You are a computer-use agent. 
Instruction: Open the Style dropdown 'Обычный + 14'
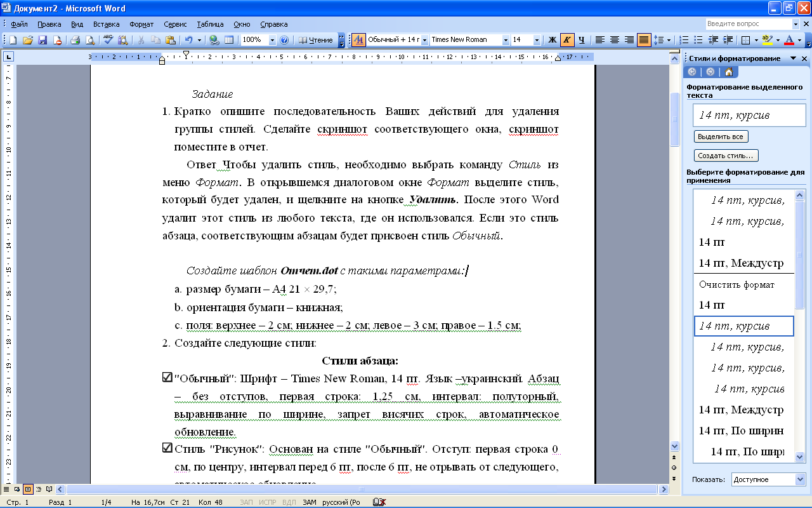click(424, 40)
